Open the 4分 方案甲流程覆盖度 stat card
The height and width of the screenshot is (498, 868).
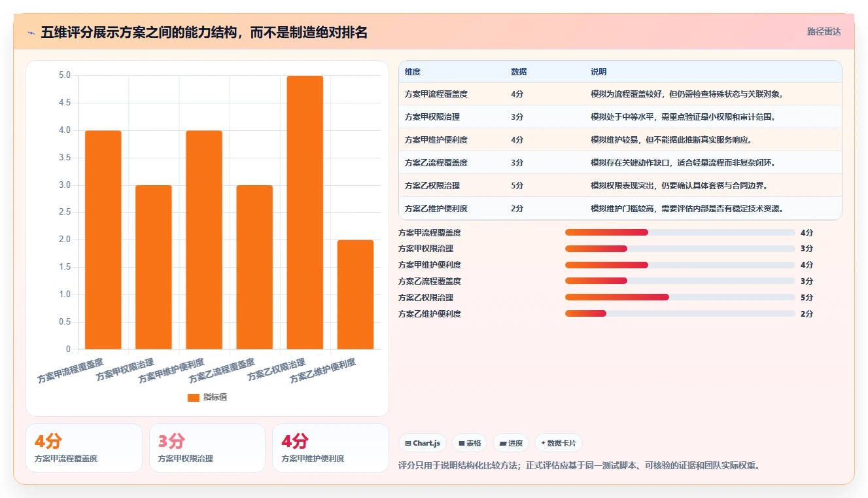click(84, 448)
